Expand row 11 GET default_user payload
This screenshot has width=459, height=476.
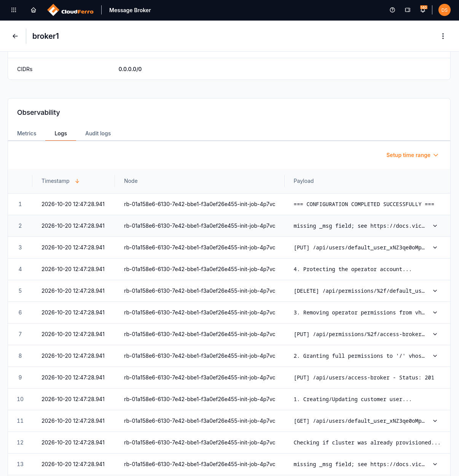[x=435, y=421]
